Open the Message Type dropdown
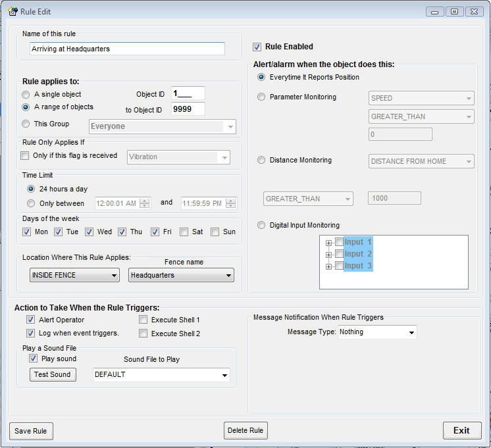 pyautogui.click(x=377, y=332)
